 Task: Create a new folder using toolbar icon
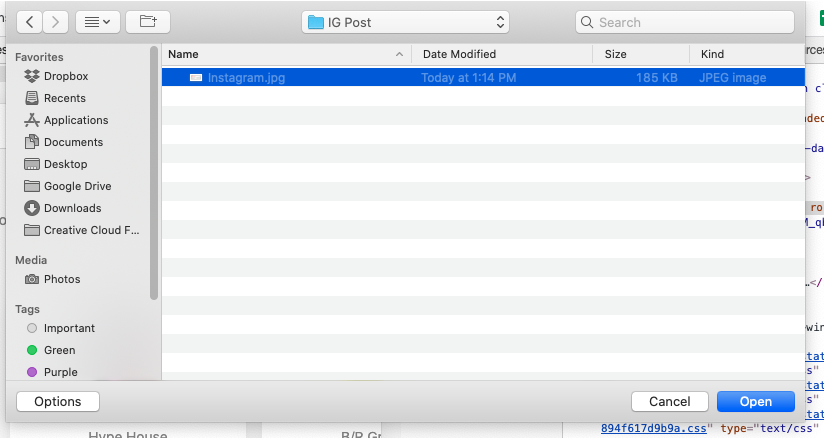point(148,21)
